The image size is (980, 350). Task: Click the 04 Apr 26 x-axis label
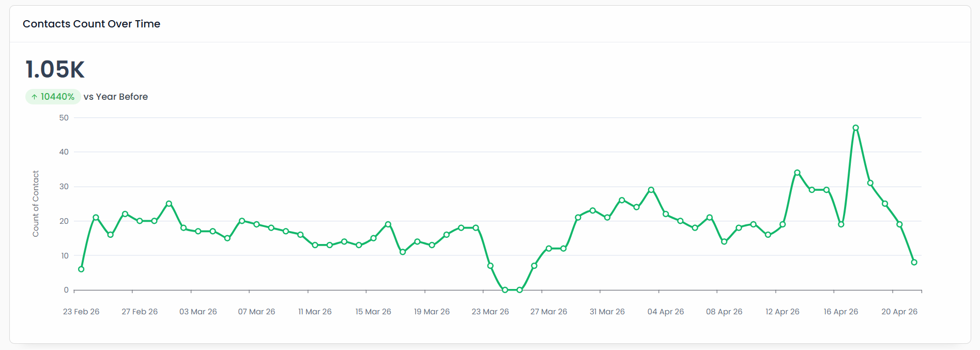(x=665, y=312)
